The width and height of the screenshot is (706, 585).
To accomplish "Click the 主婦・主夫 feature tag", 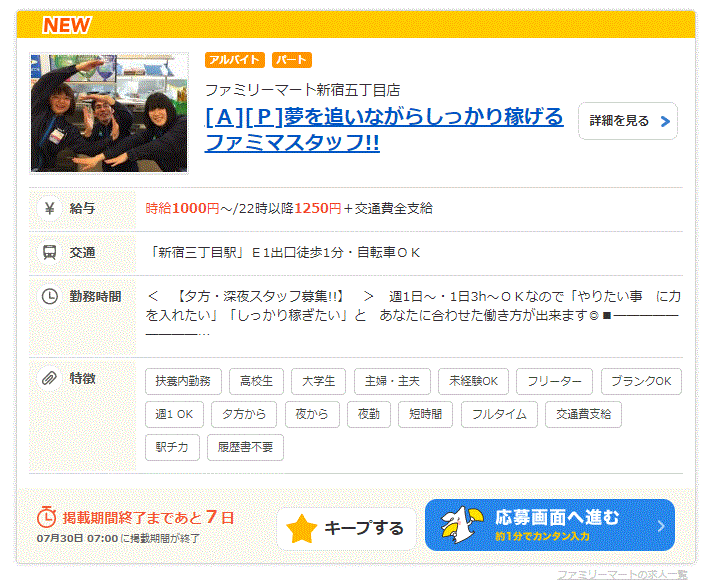I will [x=392, y=381].
